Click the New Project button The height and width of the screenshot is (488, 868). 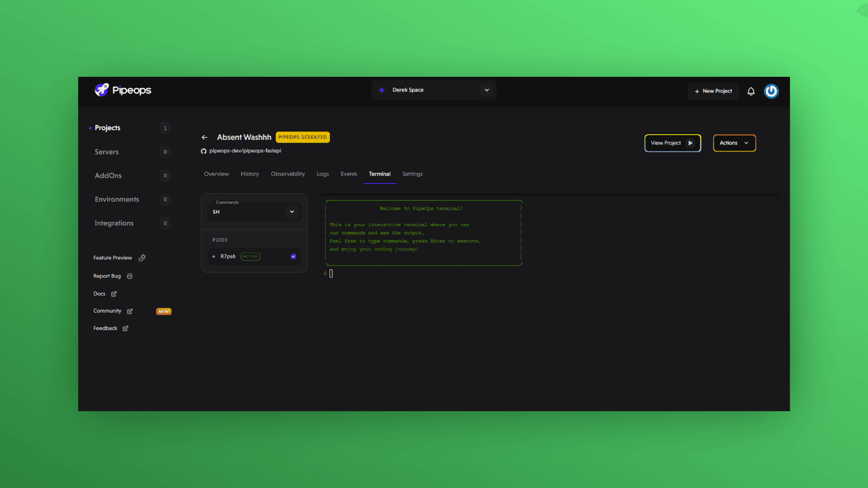713,91
